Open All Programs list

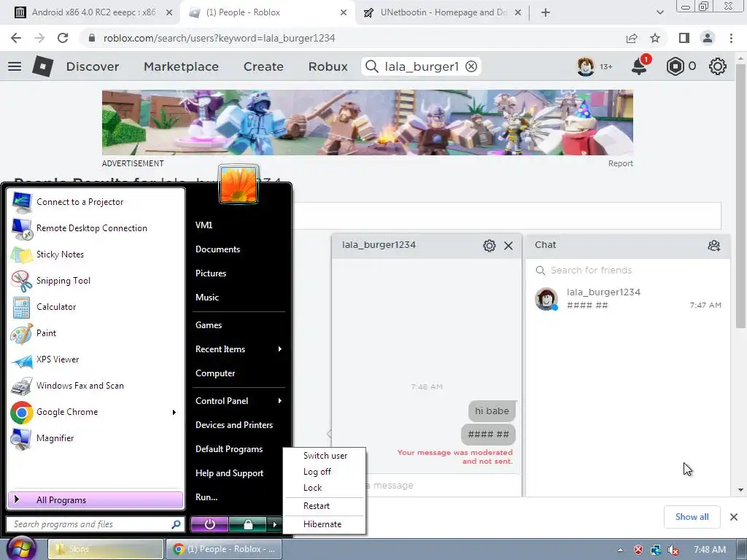tap(96, 500)
